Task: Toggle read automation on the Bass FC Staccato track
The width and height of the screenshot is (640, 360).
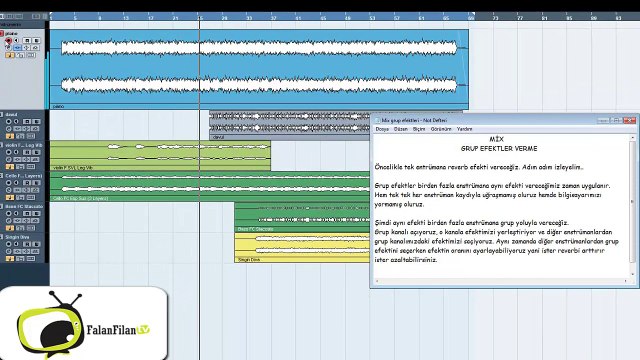Action: tap(27, 213)
